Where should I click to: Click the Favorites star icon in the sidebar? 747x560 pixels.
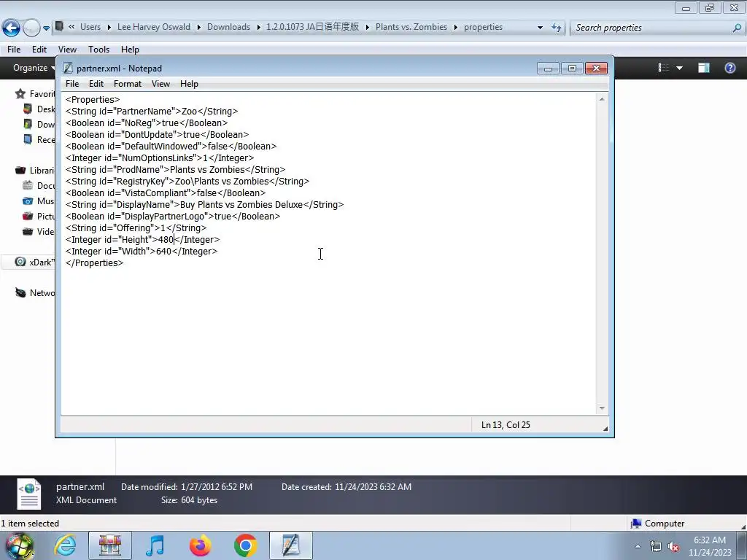coord(20,94)
